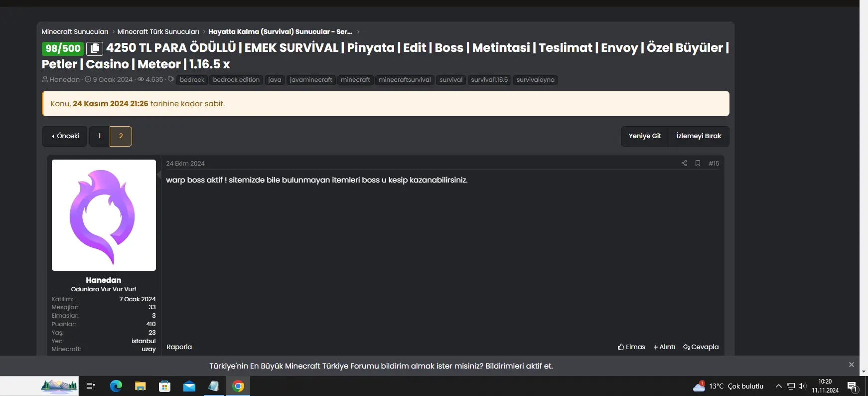Image resolution: width=868 pixels, height=396 pixels.
Task: Open the survivaloyna tag
Action: pos(535,80)
